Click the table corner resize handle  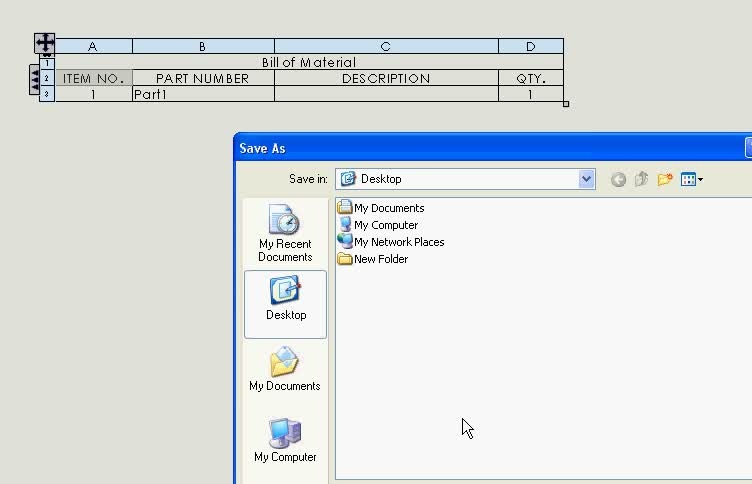tap(566, 104)
